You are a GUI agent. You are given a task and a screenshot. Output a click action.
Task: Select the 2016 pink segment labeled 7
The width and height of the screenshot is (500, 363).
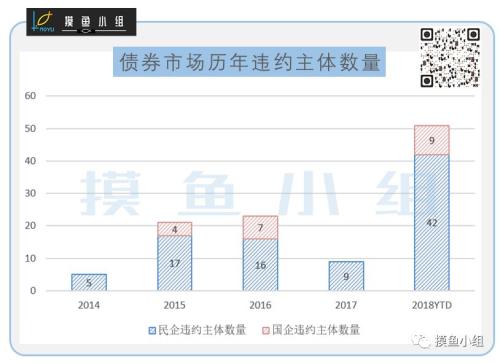[x=260, y=228]
